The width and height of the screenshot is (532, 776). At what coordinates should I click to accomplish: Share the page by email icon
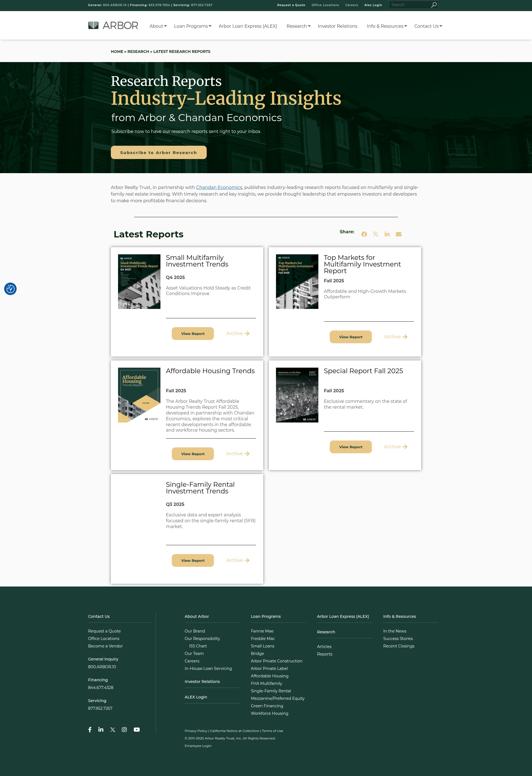398,234
